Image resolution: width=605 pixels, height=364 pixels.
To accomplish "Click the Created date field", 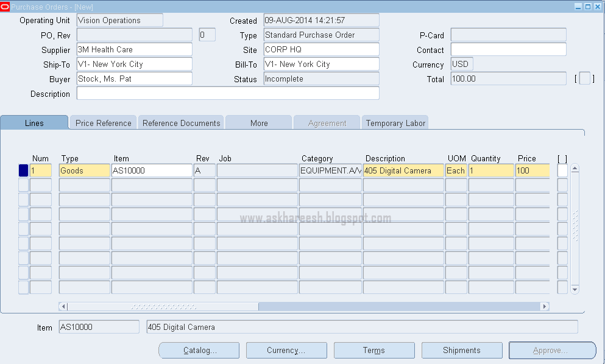I will pos(322,21).
